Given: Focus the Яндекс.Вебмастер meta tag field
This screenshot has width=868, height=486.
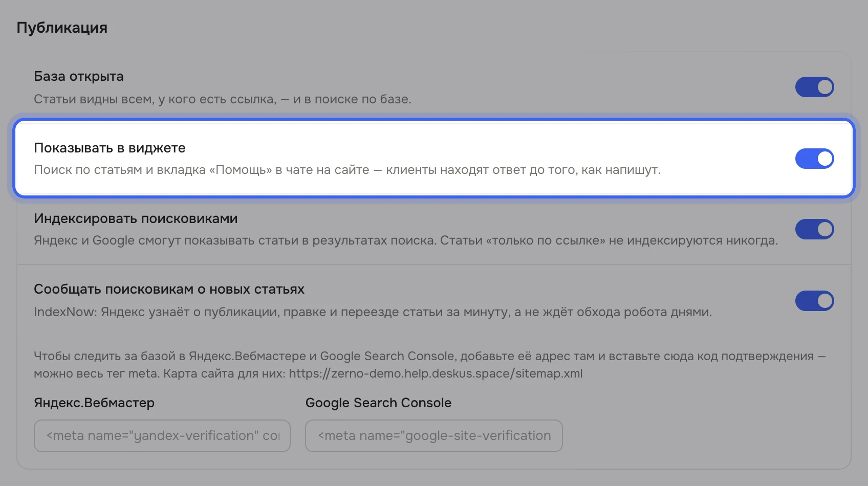Looking at the screenshot, I should tap(162, 436).
